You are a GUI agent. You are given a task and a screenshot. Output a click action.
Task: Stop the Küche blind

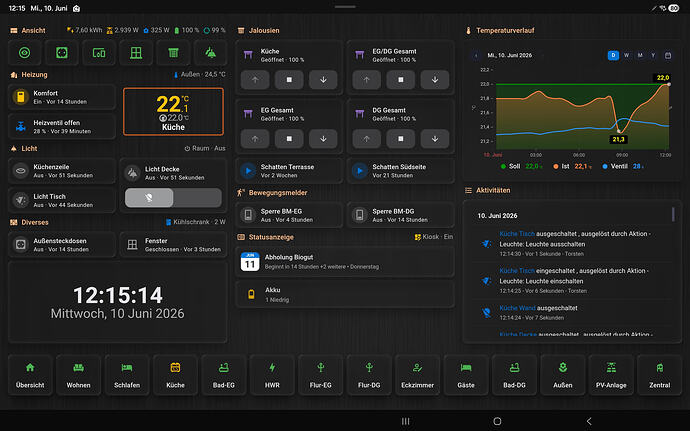289,80
